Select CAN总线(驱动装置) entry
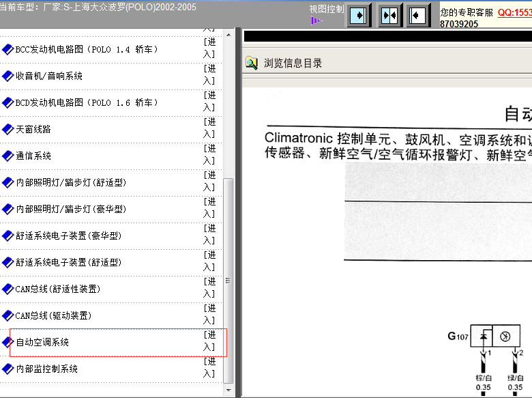 (x=53, y=316)
